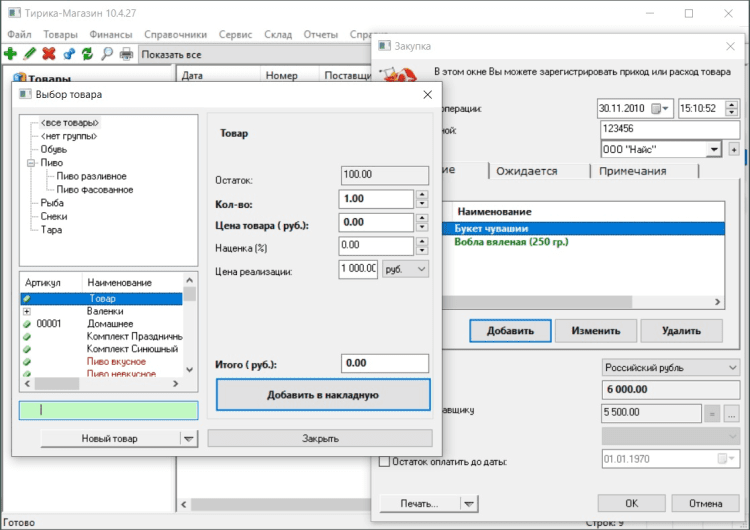750x530 pixels.
Task: Open the dropdown arrow next to Новый товар
Action: coord(190,438)
